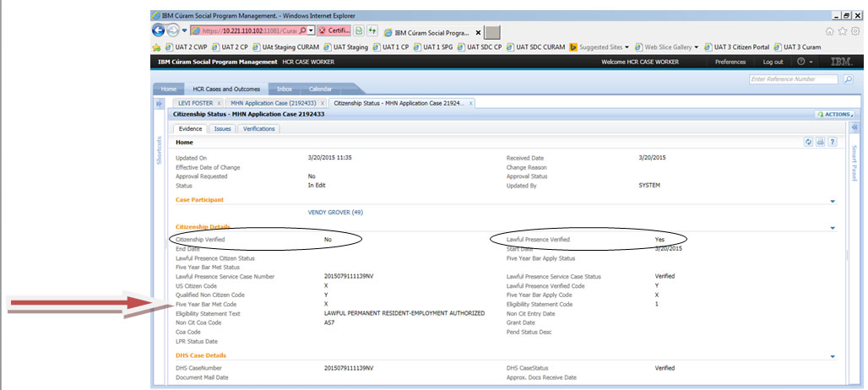Open the UAT SDC CURAM favorite
868x390 pixels.
536,47
